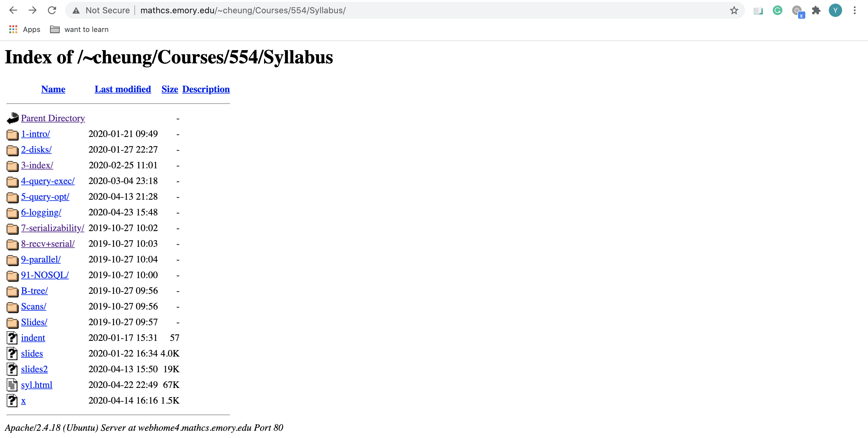
Task: Click the browser menu vertical dots icon
Action: click(x=856, y=10)
